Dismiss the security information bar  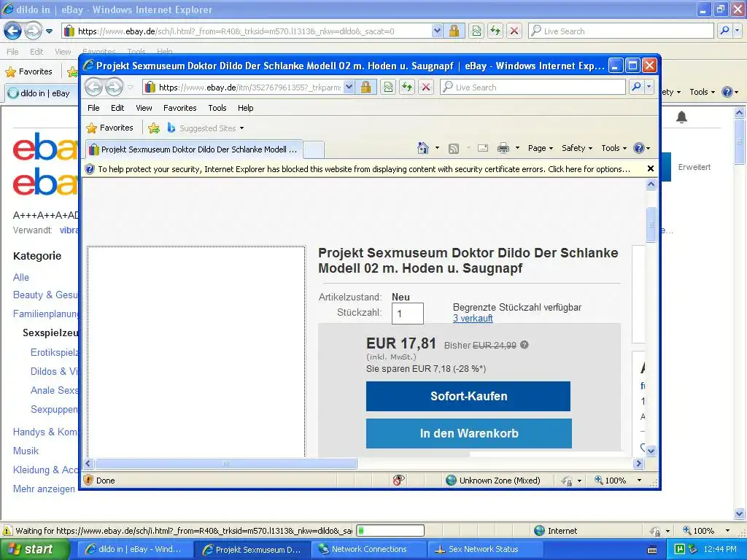click(650, 168)
